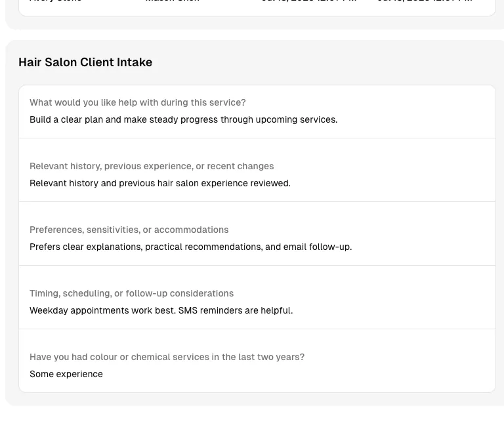The height and width of the screenshot is (429, 504).
Task: Click the Hair Salon Client Intake heading
Action: click(85, 62)
